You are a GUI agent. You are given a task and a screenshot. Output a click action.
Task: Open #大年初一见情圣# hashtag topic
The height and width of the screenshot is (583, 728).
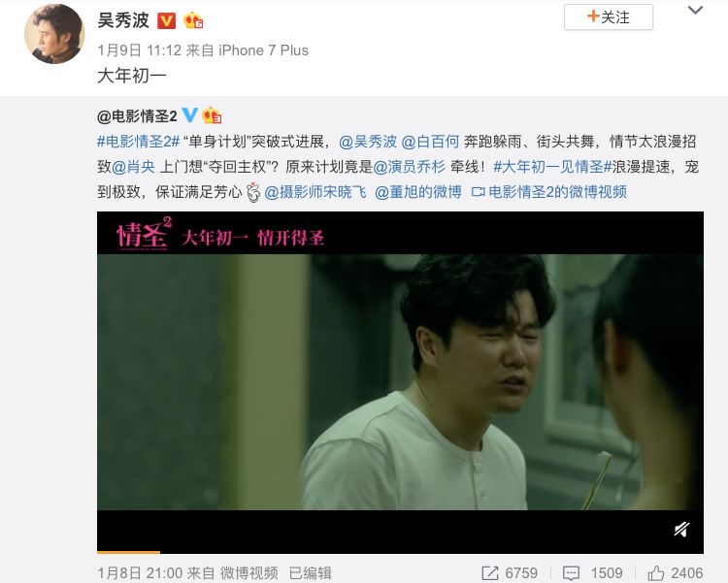552,167
